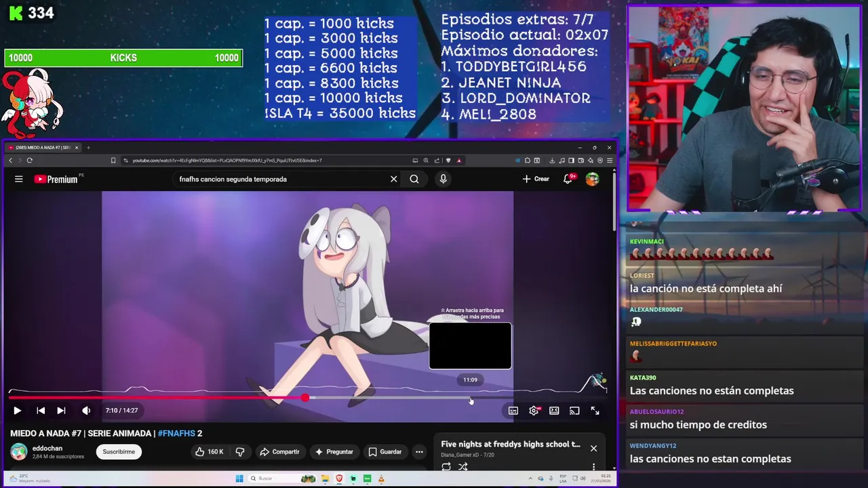Screen dimensions: 868x488
Task: Open Brave browser from the taskbar
Action: pyautogui.click(x=339, y=478)
